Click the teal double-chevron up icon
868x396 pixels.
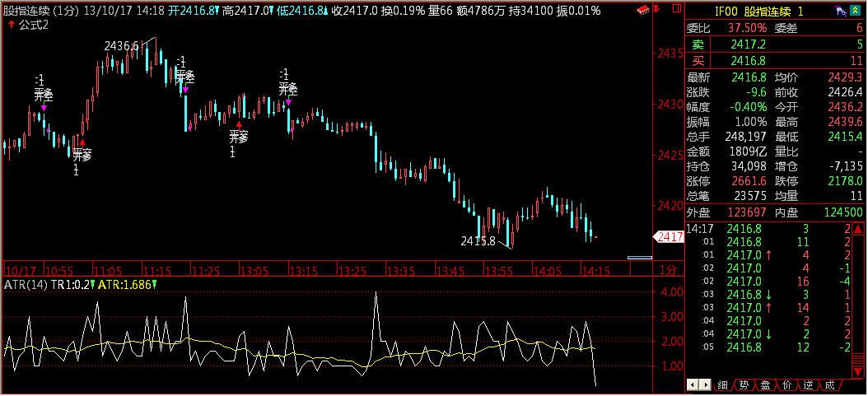tap(856, 10)
